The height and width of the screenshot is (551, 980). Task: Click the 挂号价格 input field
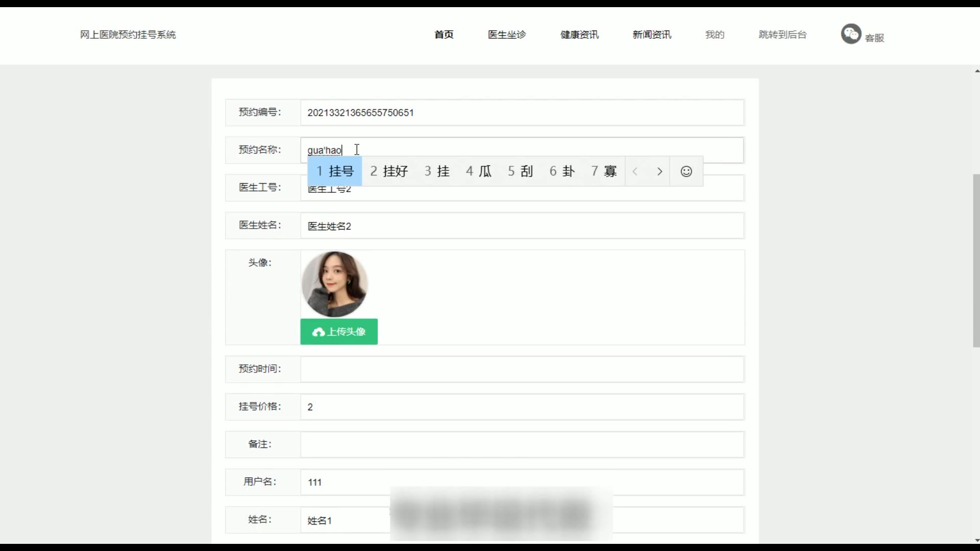pos(522,407)
